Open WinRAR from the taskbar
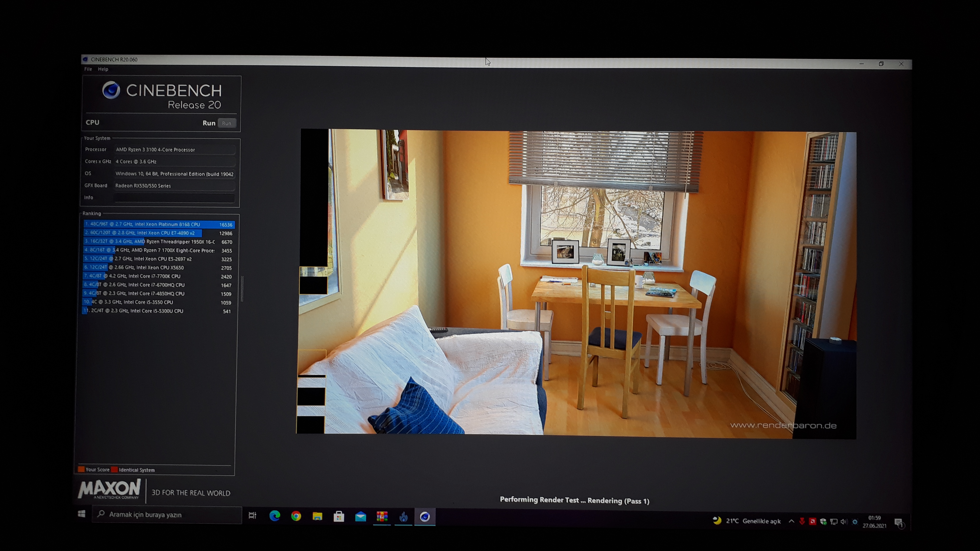 point(382,517)
